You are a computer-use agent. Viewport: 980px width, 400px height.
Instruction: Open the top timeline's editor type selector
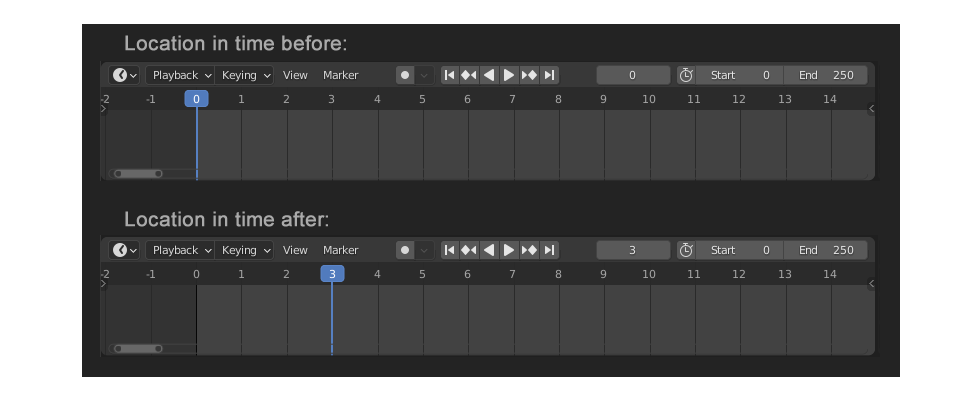click(124, 75)
